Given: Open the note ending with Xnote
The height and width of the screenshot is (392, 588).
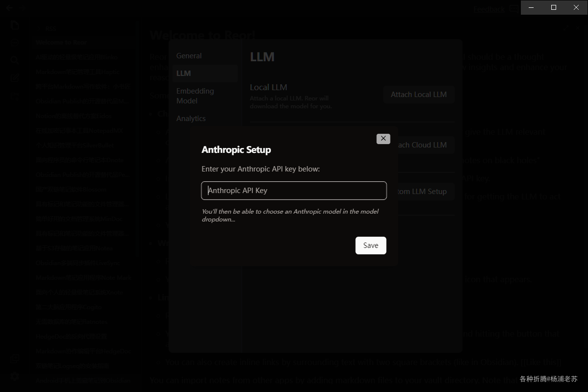Looking at the screenshot, I should [x=79, y=293].
